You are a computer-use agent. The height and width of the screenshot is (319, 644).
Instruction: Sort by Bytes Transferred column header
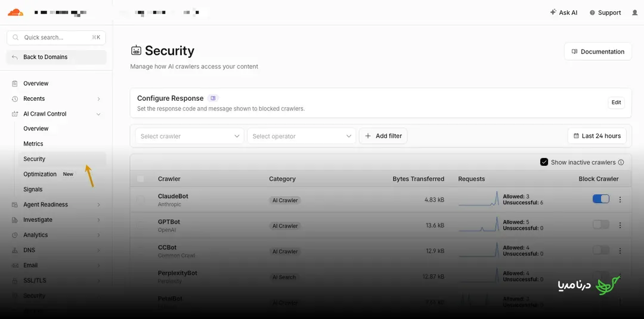[x=419, y=179]
